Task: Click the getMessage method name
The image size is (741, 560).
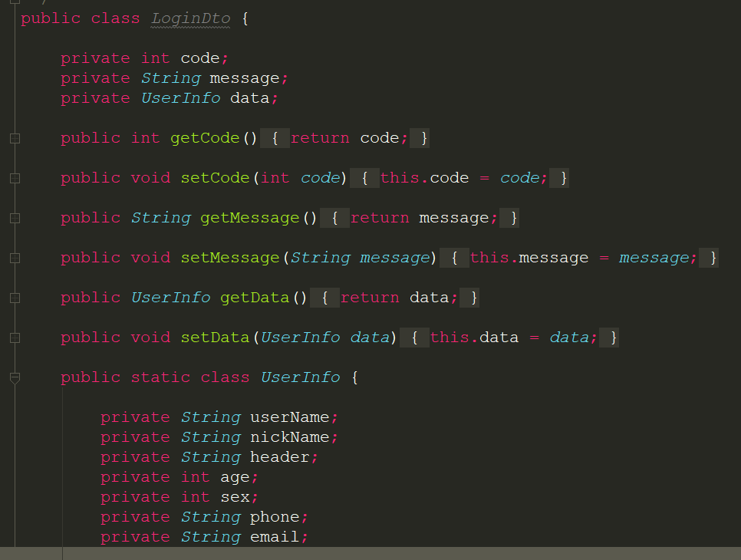Action: [249, 217]
